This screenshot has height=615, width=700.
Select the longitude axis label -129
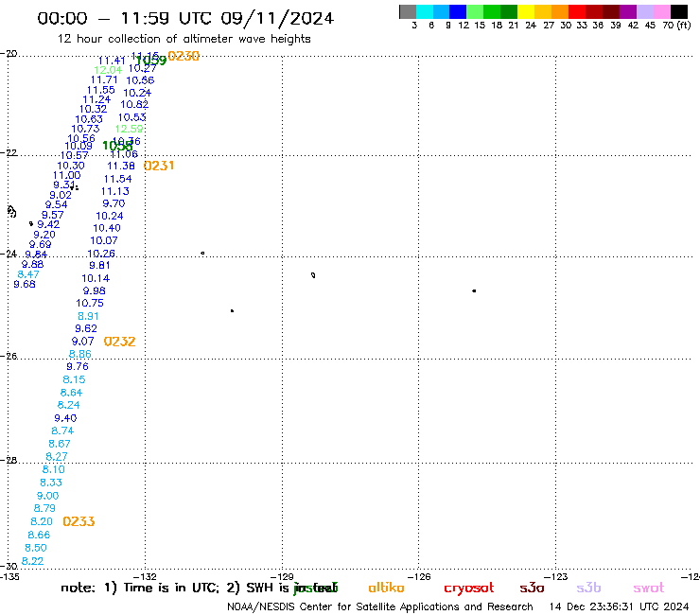pyautogui.click(x=282, y=576)
